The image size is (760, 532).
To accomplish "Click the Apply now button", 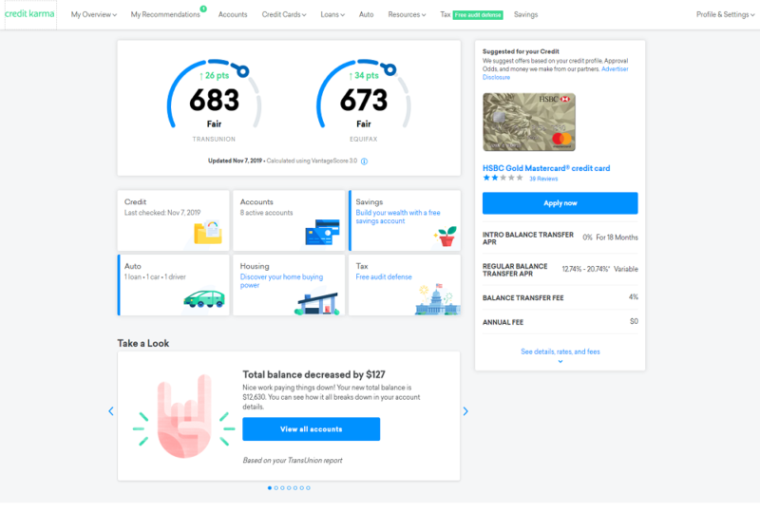I will click(560, 203).
